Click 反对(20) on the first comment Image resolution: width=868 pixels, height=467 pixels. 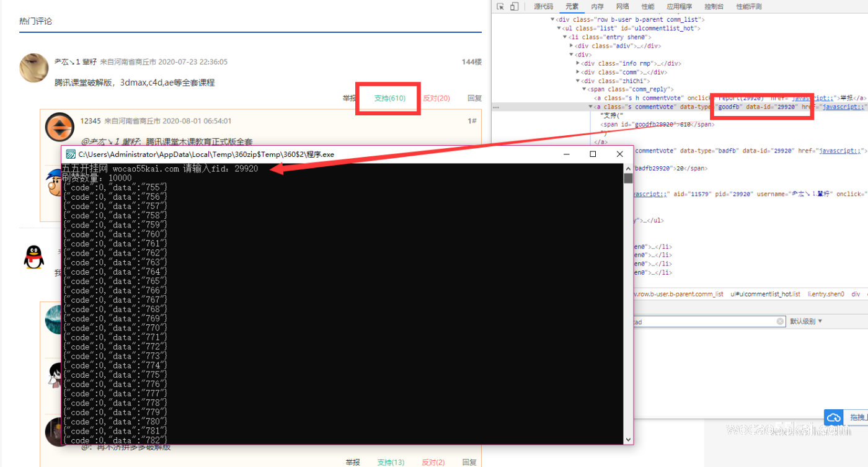[436, 98]
